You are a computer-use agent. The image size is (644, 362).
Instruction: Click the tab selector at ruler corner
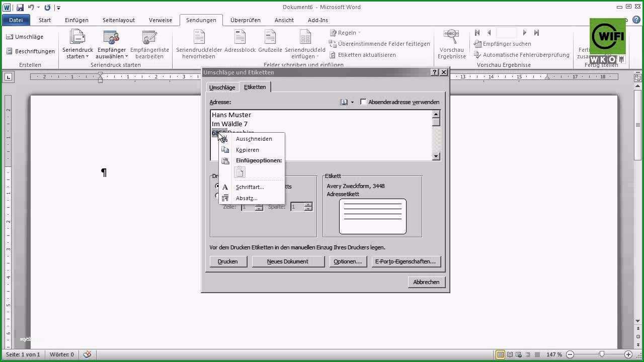(x=8, y=77)
